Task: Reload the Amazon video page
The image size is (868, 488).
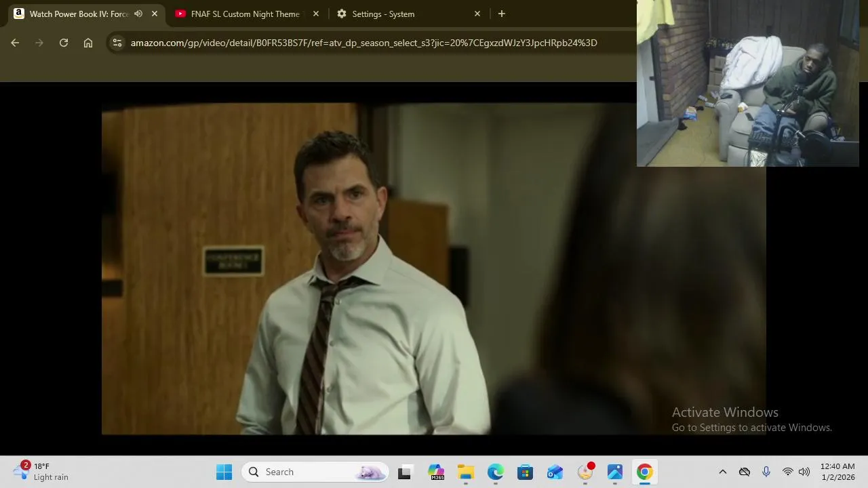Action: pyautogui.click(x=64, y=43)
